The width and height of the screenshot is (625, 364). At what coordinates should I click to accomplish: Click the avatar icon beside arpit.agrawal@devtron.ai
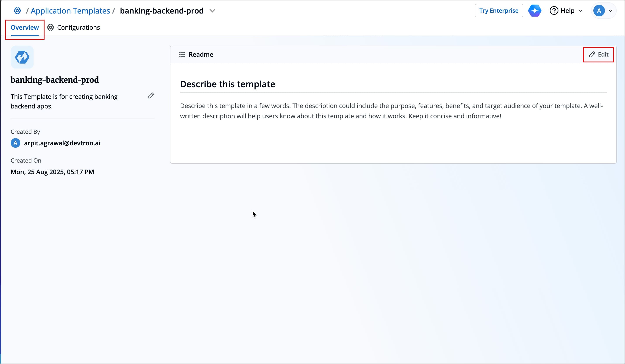[x=15, y=143]
